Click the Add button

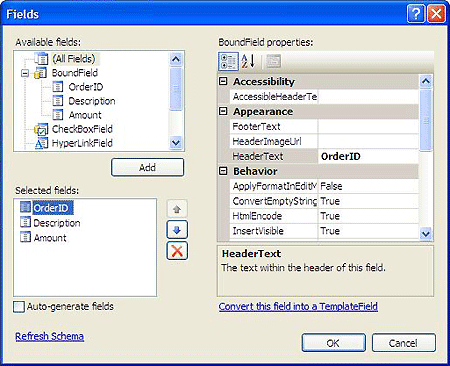tap(147, 167)
